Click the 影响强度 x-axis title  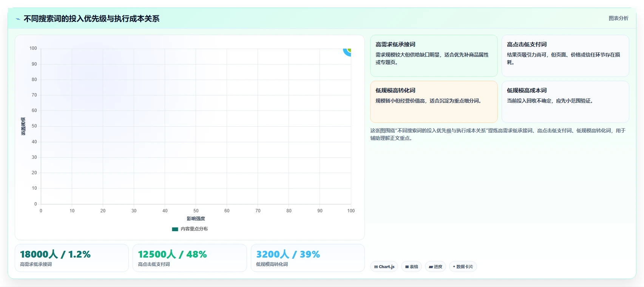pyautogui.click(x=196, y=219)
